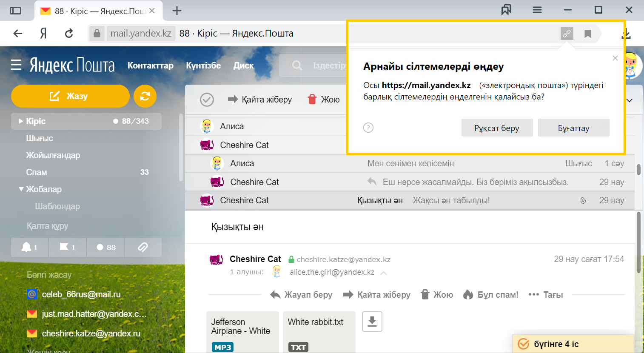Image resolution: width=644 pixels, height=353 pixels.
Task: Open message Мен сенімен келісемін
Action: pos(410,163)
